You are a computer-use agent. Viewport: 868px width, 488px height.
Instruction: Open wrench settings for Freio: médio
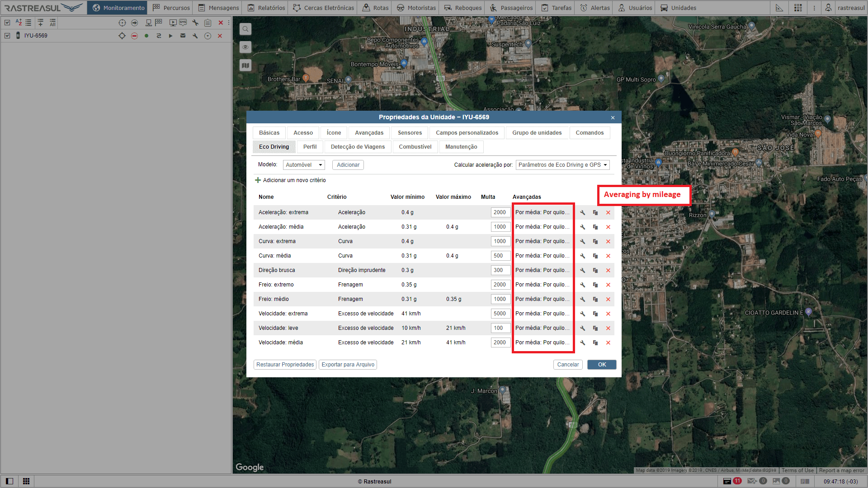[583, 299]
